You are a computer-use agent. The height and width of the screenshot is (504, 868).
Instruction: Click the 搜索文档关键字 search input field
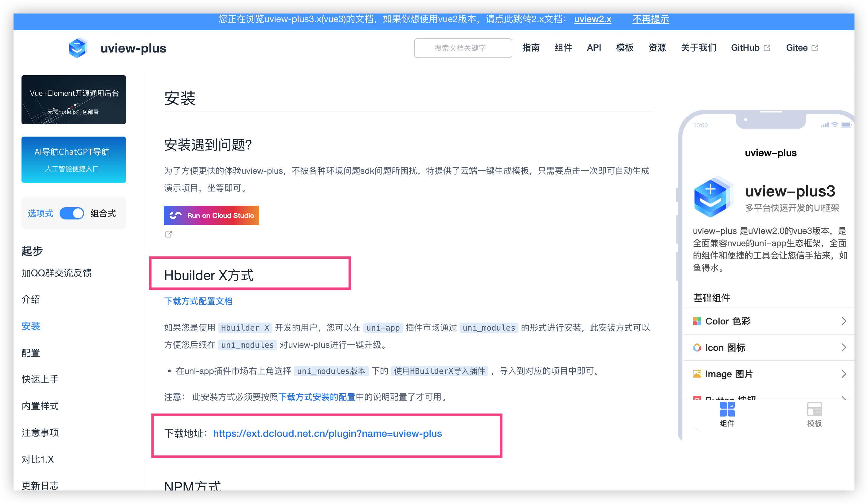[463, 48]
